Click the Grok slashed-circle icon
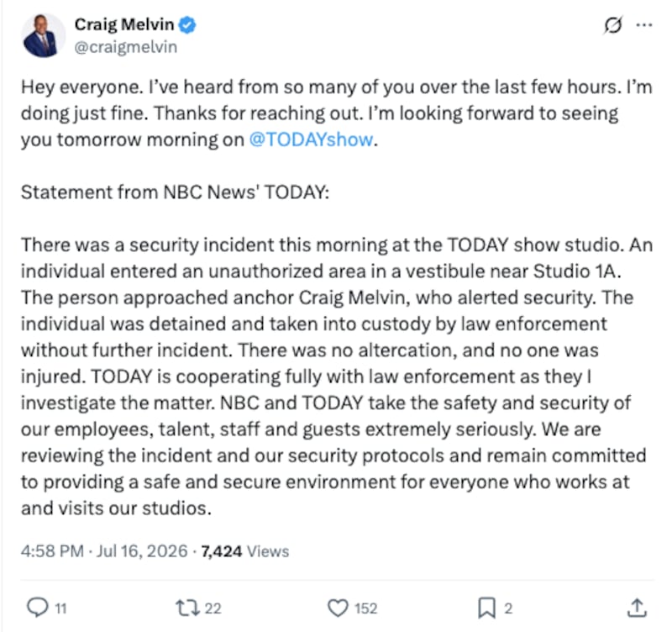Image resolution: width=672 pixels, height=632 pixels. (x=613, y=25)
